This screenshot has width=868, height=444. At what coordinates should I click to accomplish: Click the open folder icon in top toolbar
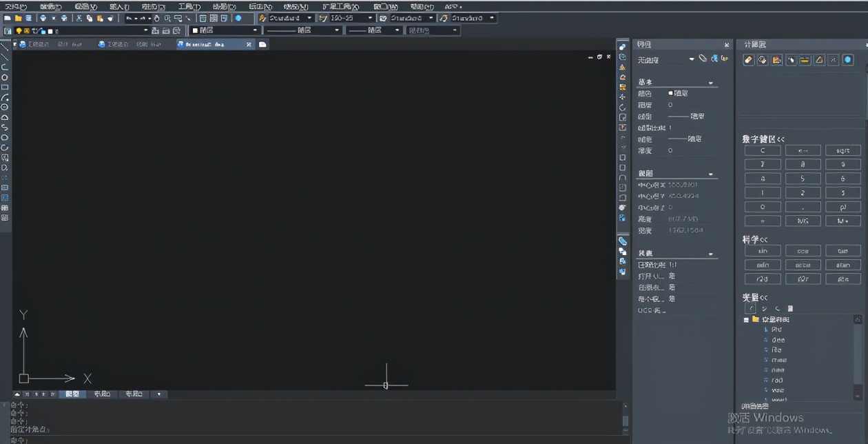[18, 18]
